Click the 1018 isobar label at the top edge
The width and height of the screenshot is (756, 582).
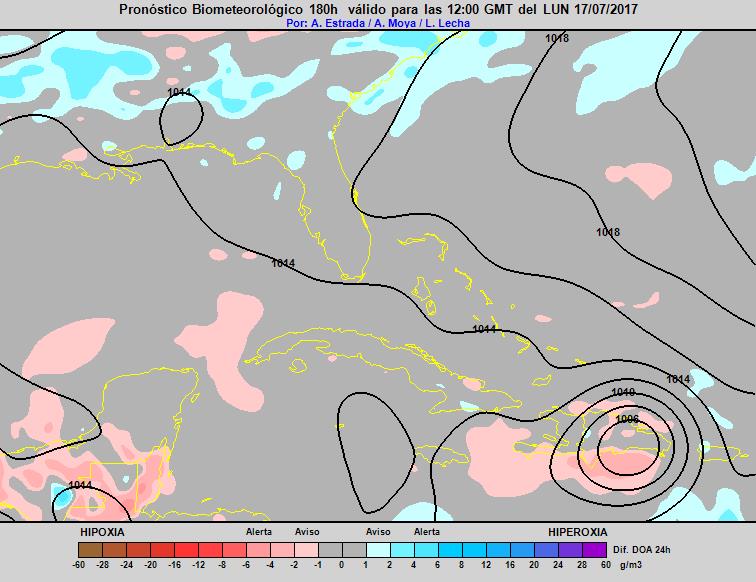coord(557,38)
